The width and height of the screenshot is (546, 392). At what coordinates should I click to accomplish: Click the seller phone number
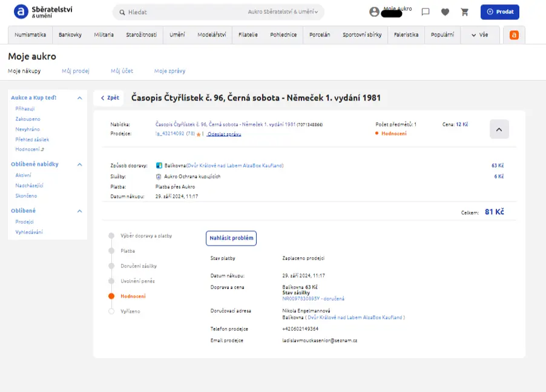(300, 329)
